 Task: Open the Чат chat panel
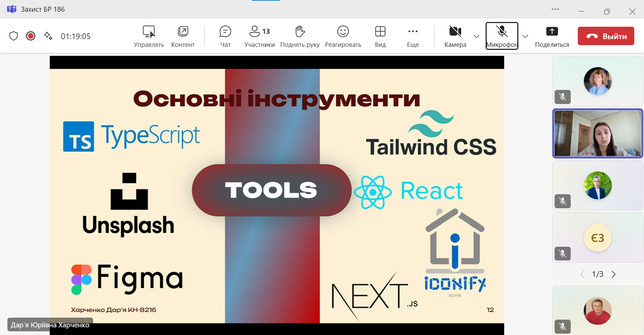[x=225, y=36]
